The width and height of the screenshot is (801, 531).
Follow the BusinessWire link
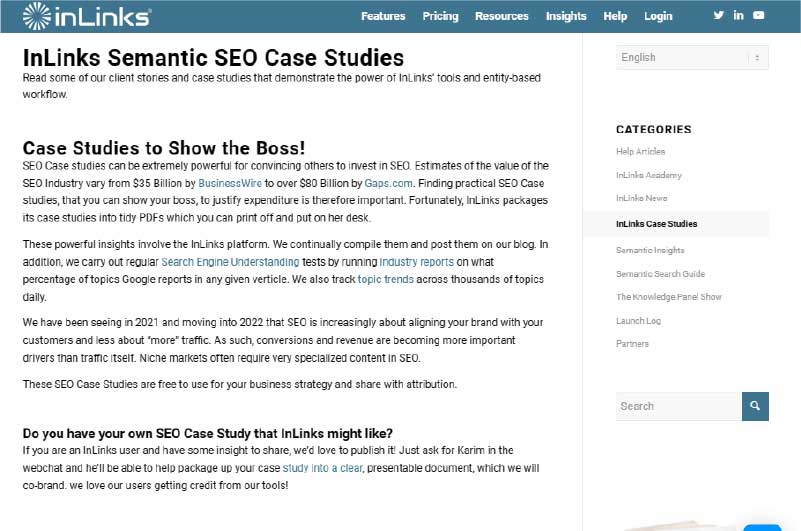230,183
